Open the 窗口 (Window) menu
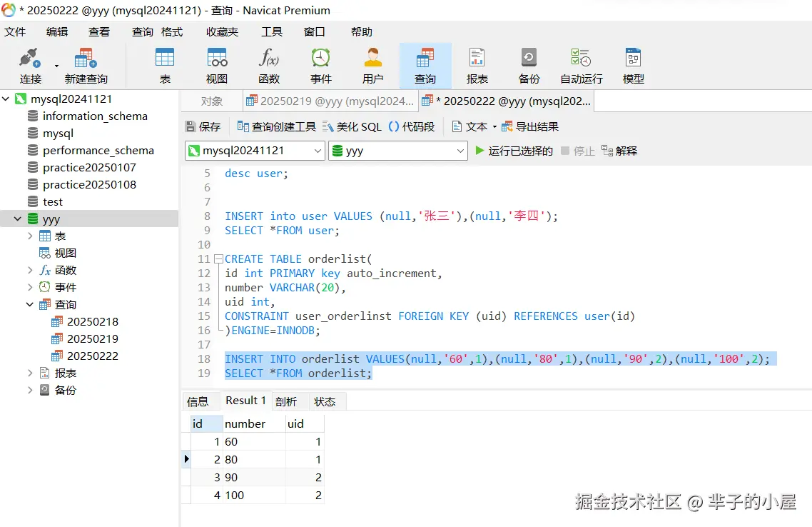Screen dimensions: 812x527 (315, 31)
